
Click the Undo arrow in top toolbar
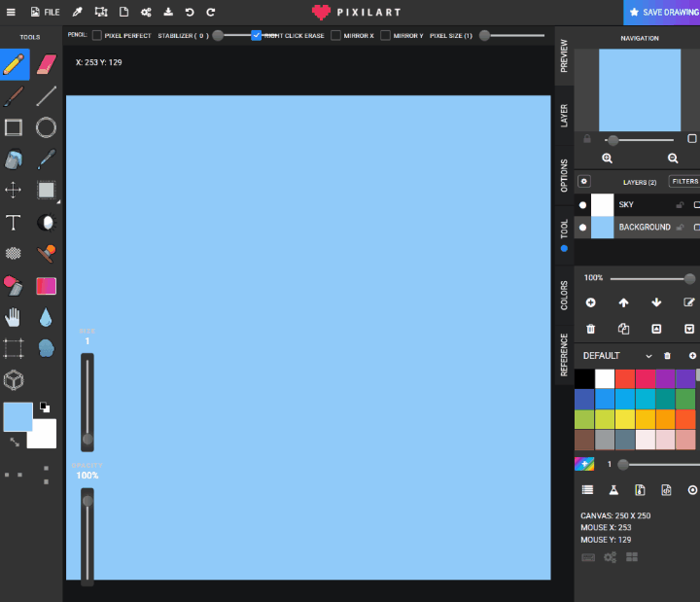(x=190, y=12)
